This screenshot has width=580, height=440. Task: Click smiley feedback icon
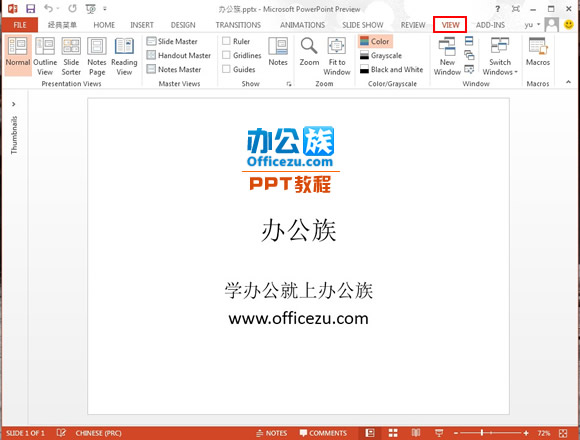click(569, 25)
